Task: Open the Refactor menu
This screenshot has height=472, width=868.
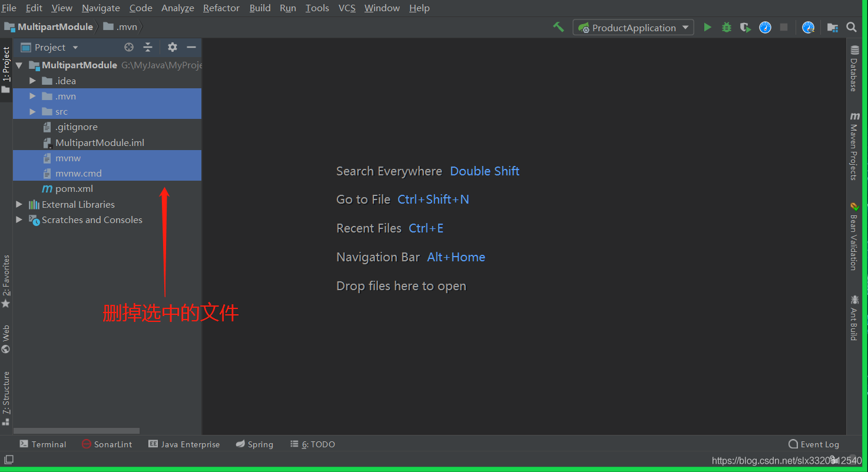Action: [221, 8]
